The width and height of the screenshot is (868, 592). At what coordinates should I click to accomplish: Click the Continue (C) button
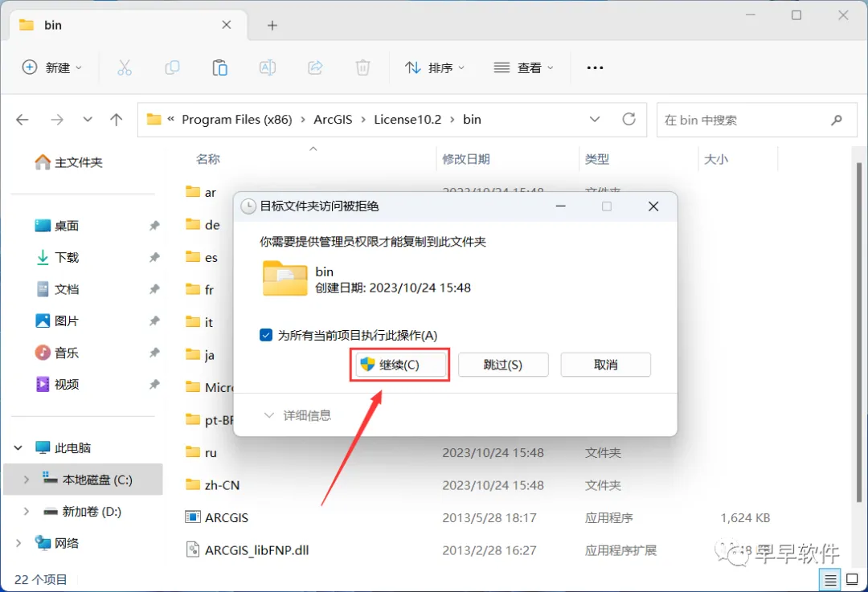click(x=399, y=365)
